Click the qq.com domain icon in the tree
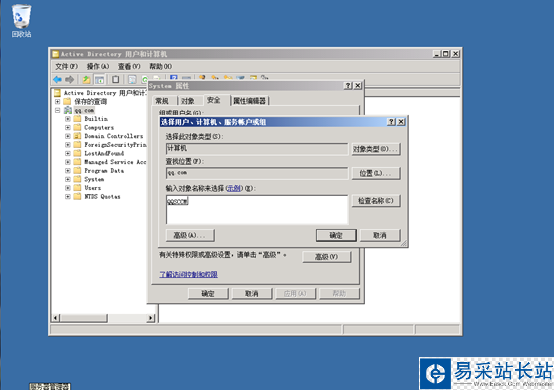Screen dimensions: 554x390 [x=68, y=110]
